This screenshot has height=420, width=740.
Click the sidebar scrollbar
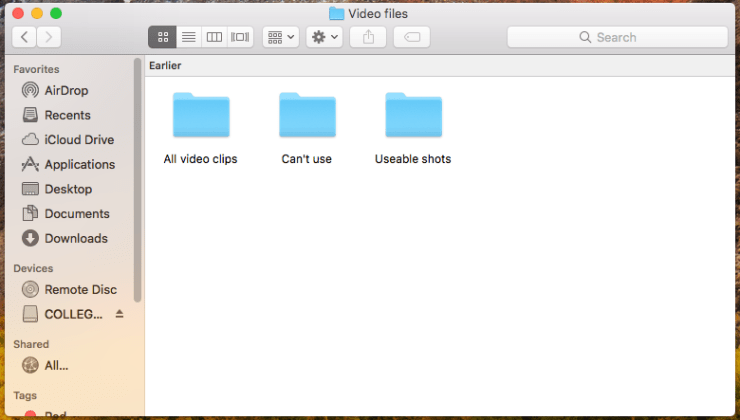tap(138, 180)
